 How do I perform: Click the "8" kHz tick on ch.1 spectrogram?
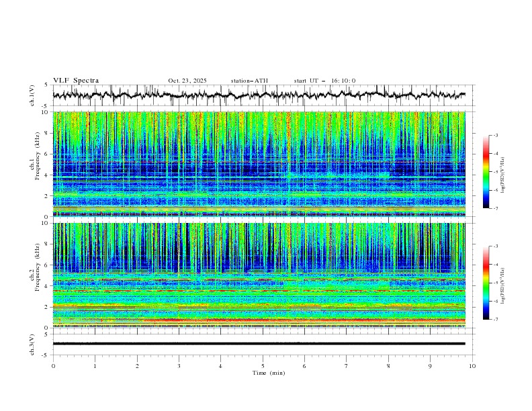(46, 133)
